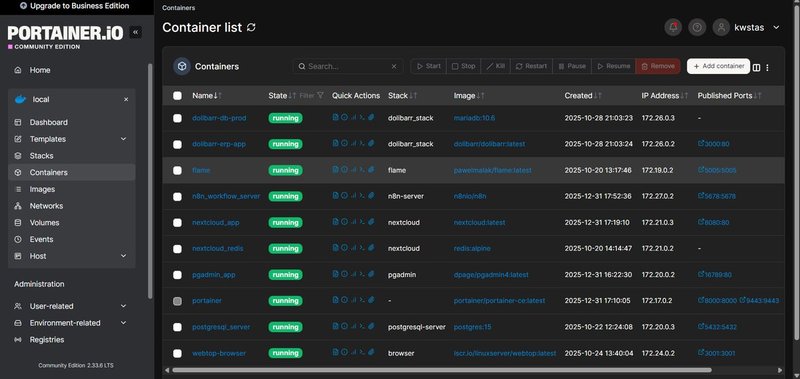Refresh the Container list

[x=251, y=28]
